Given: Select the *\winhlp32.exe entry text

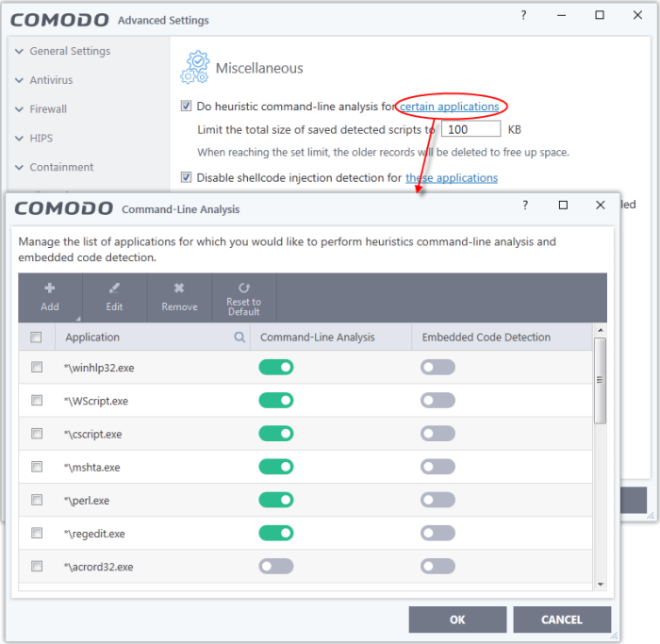Looking at the screenshot, I should point(99,368).
